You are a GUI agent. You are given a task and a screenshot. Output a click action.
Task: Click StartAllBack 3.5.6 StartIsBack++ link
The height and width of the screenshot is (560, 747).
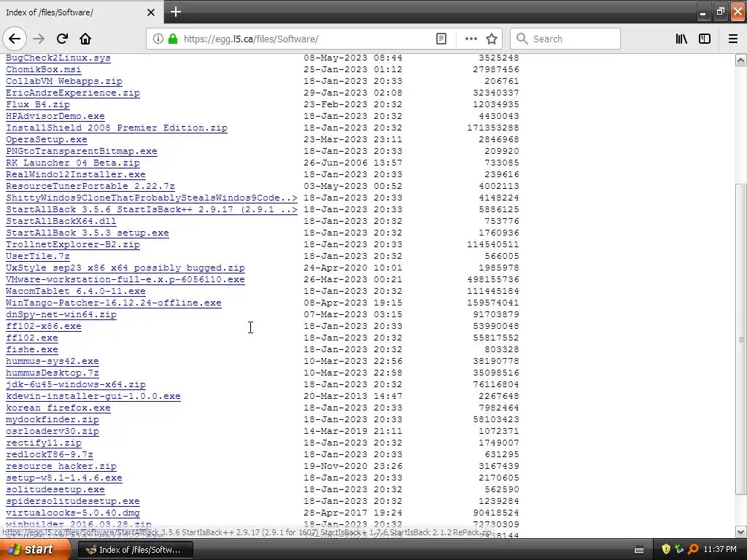click(152, 209)
